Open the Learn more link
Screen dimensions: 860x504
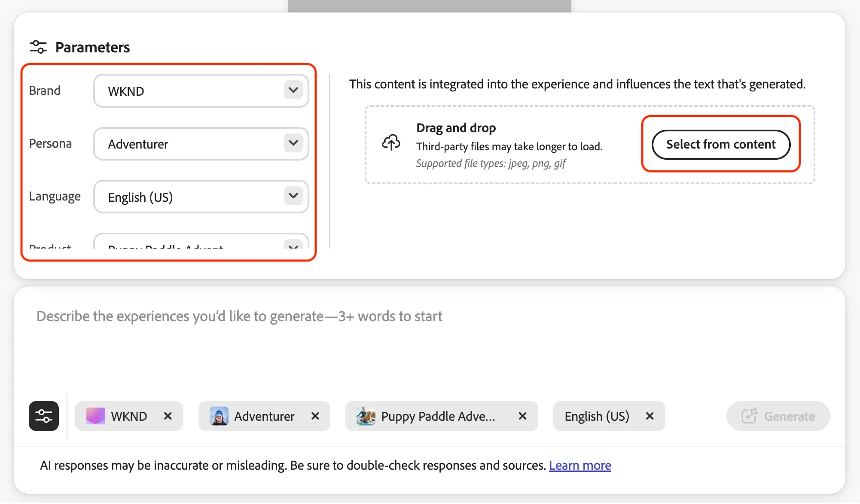[x=580, y=465]
